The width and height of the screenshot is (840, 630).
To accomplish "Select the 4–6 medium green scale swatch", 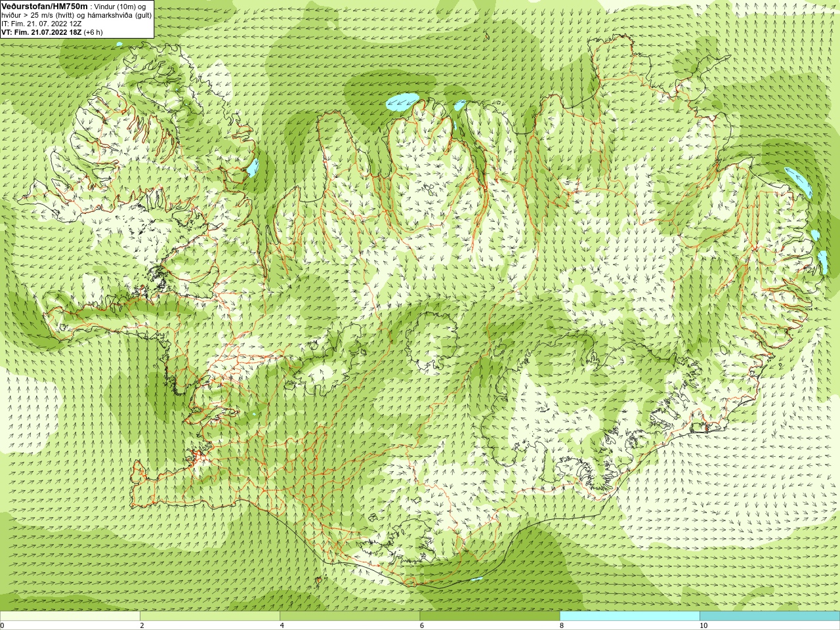I will tap(350, 616).
